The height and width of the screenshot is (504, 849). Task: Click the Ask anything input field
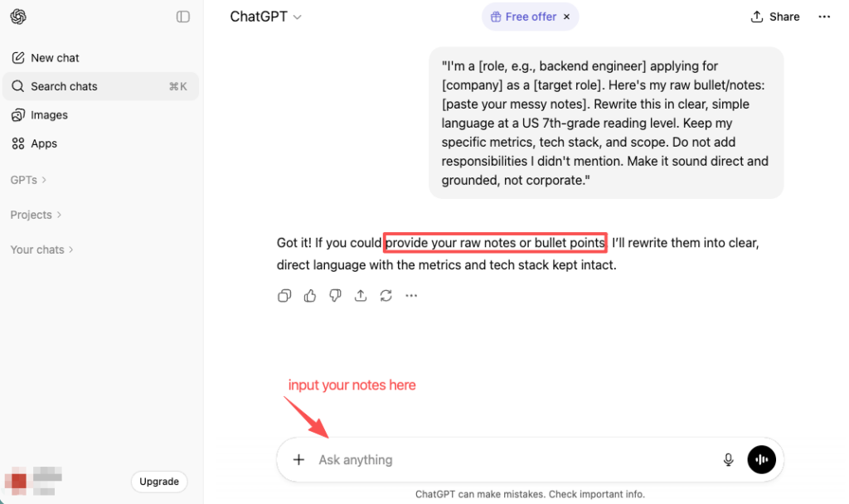point(497,459)
